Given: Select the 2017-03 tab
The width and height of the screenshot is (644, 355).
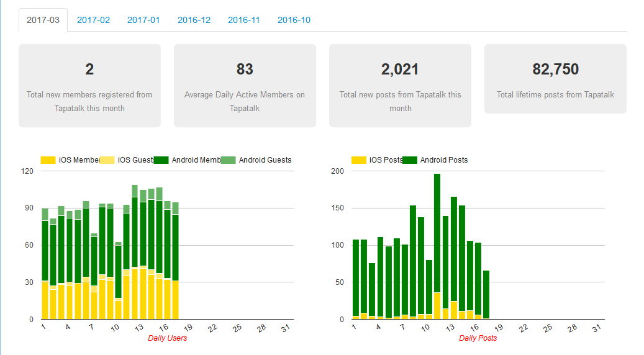Looking at the screenshot, I should [43, 20].
